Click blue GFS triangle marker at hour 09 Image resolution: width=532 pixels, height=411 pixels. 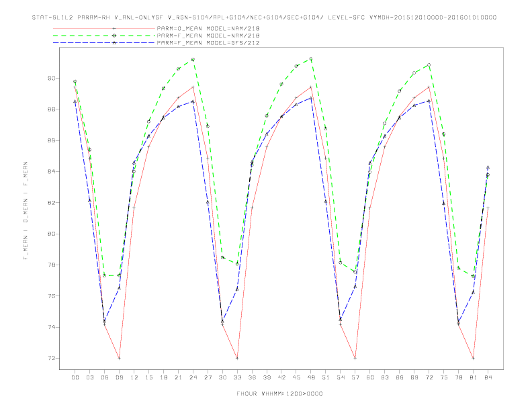[119, 288]
